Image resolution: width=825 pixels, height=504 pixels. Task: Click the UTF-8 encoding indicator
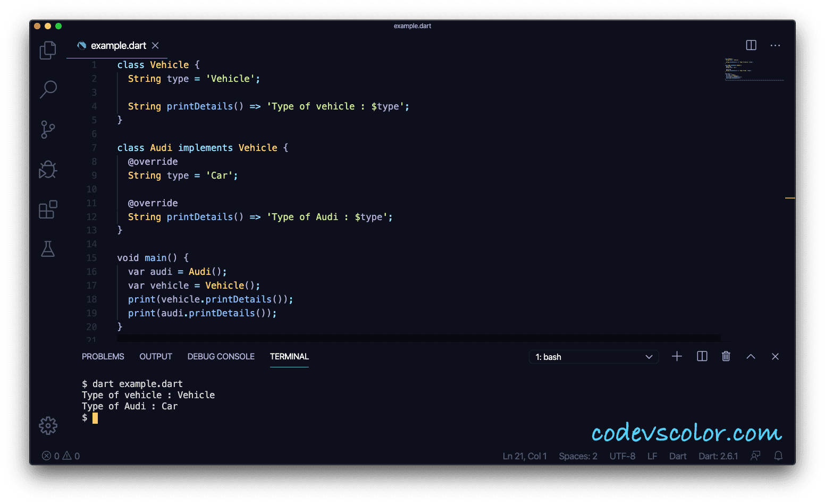click(x=622, y=456)
